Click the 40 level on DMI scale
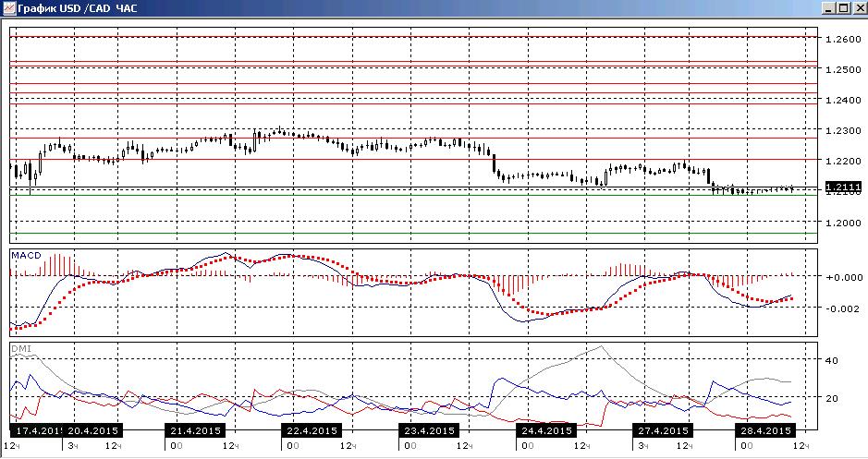 pyautogui.click(x=831, y=360)
